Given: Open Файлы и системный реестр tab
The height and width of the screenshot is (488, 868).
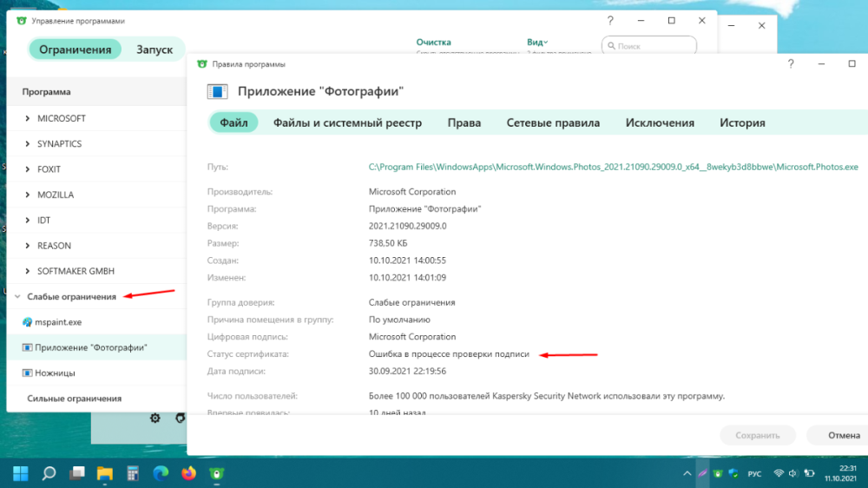Looking at the screenshot, I should 347,122.
